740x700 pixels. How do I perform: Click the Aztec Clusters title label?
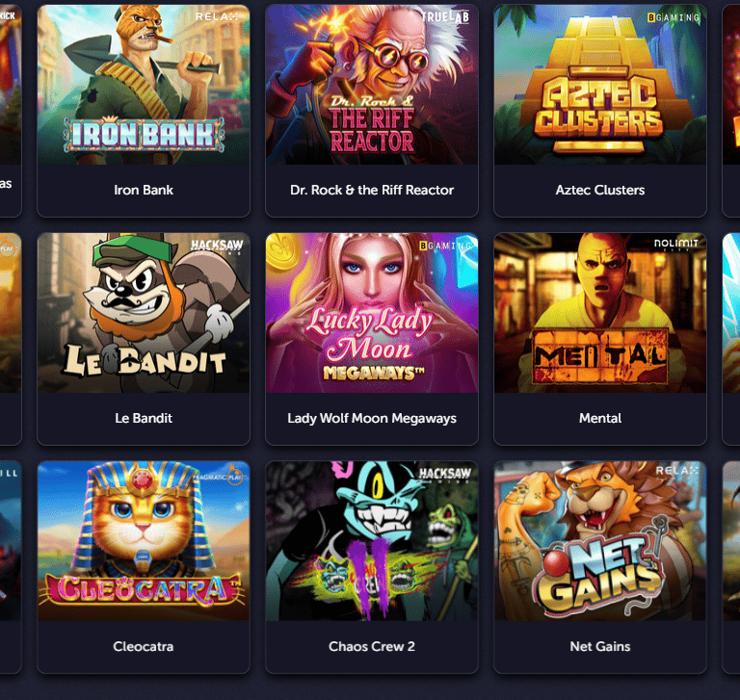[600, 190]
